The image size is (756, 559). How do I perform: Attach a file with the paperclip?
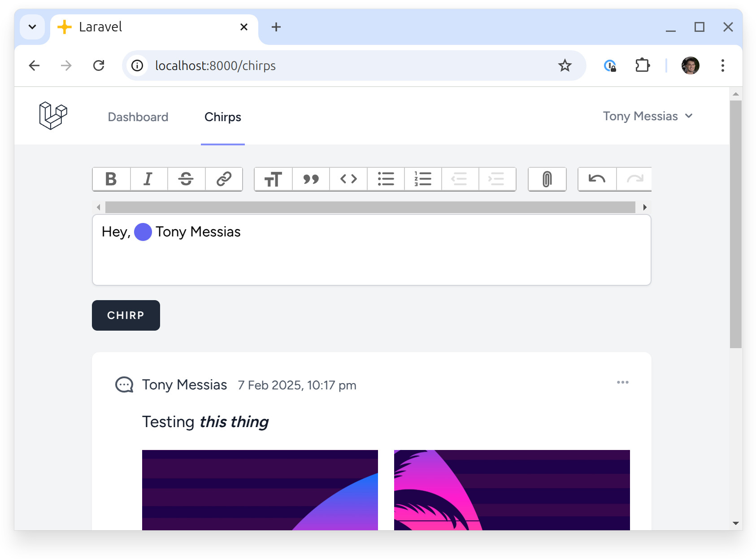click(547, 179)
